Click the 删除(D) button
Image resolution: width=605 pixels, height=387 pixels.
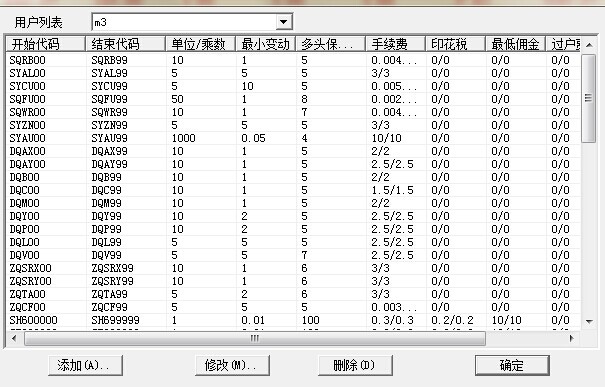[x=355, y=365]
